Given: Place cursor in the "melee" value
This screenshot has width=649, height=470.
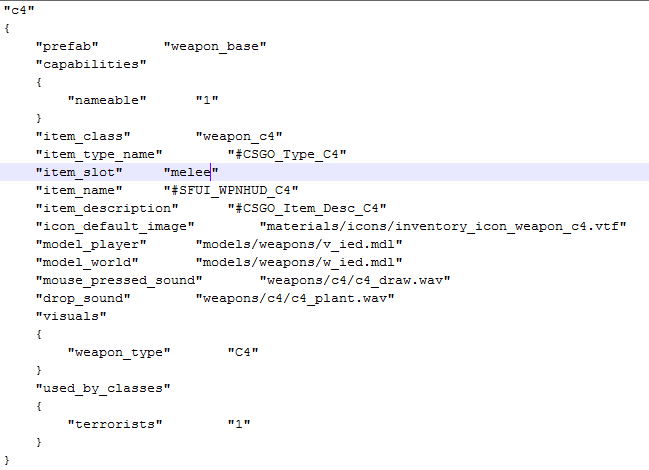Looking at the screenshot, I should pos(191,173).
